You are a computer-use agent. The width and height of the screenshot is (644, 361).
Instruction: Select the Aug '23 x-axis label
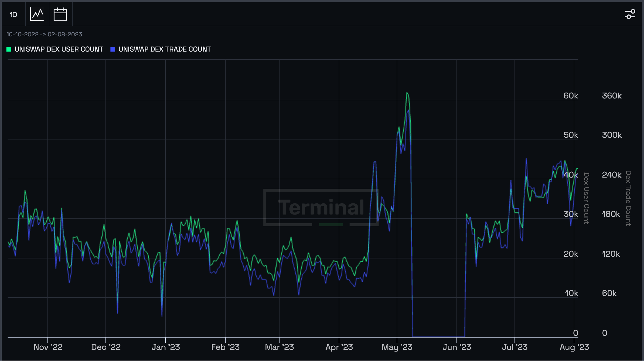coord(575,347)
